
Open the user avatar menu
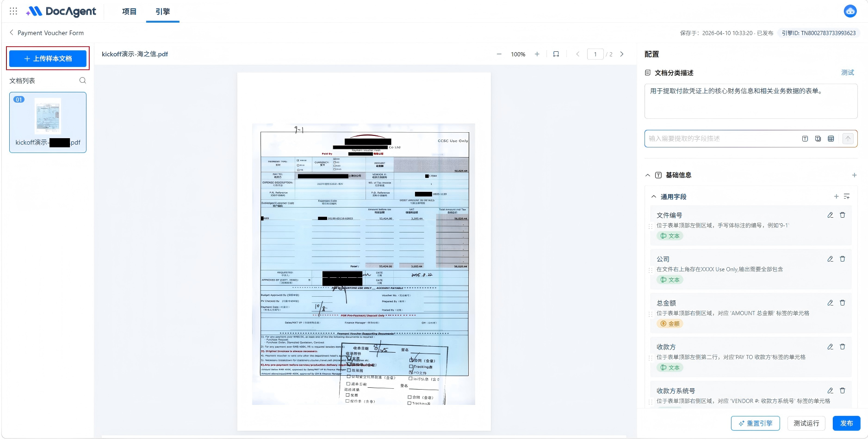pos(850,11)
